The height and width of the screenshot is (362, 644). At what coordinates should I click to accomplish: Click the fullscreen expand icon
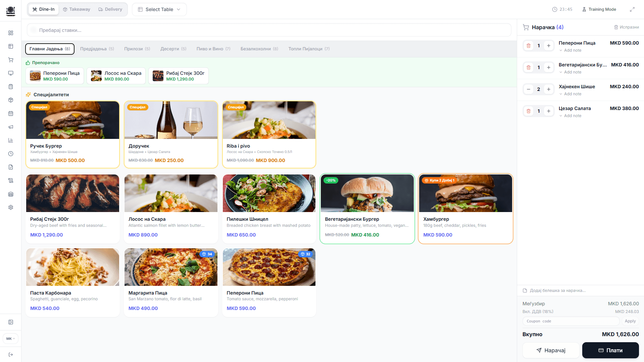[632, 9]
